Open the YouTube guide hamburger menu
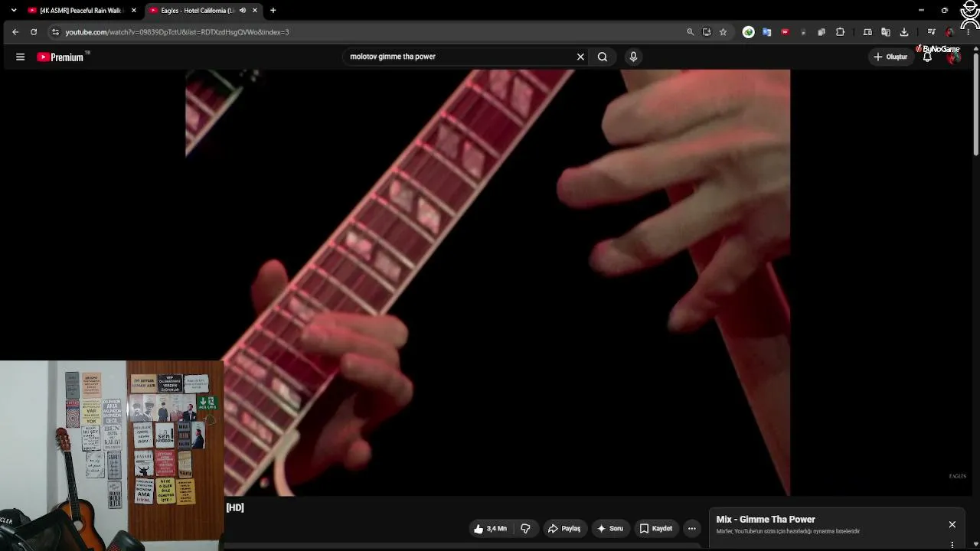Viewport: 980px width, 551px height. tap(20, 57)
